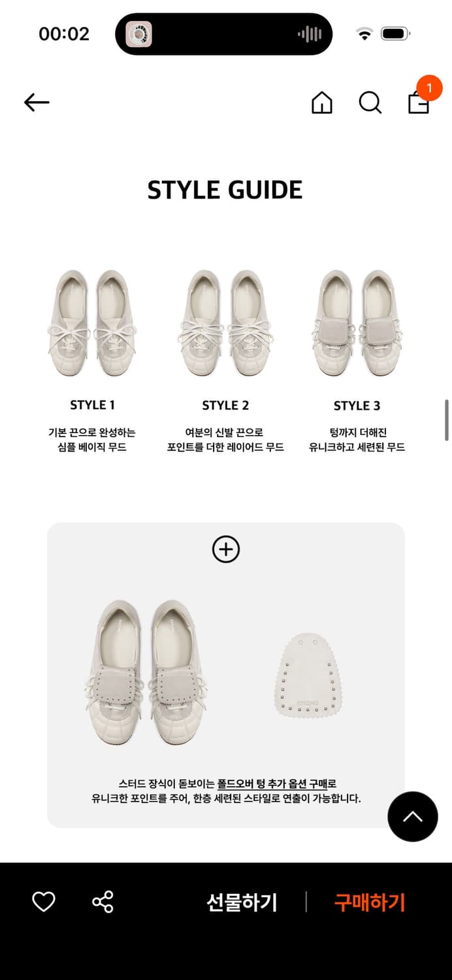Select the STYLE 3 shoe image
The image size is (452, 980).
pos(357,323)
